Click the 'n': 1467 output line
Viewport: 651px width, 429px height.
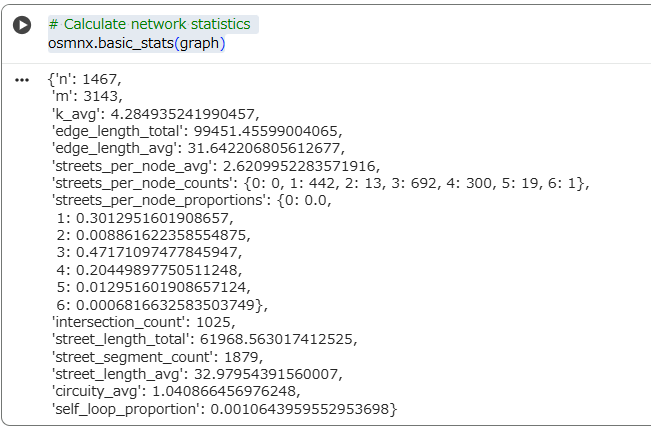point(85,79)
